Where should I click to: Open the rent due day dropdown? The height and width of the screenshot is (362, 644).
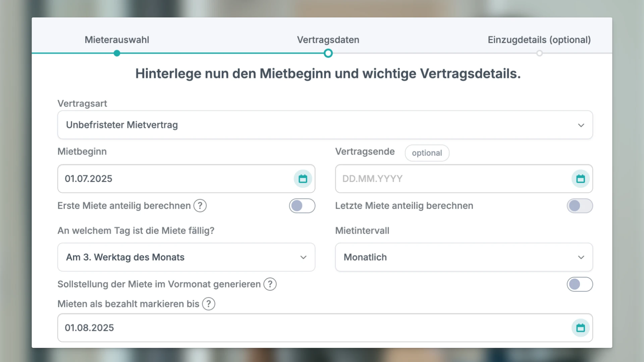(186, 257)
